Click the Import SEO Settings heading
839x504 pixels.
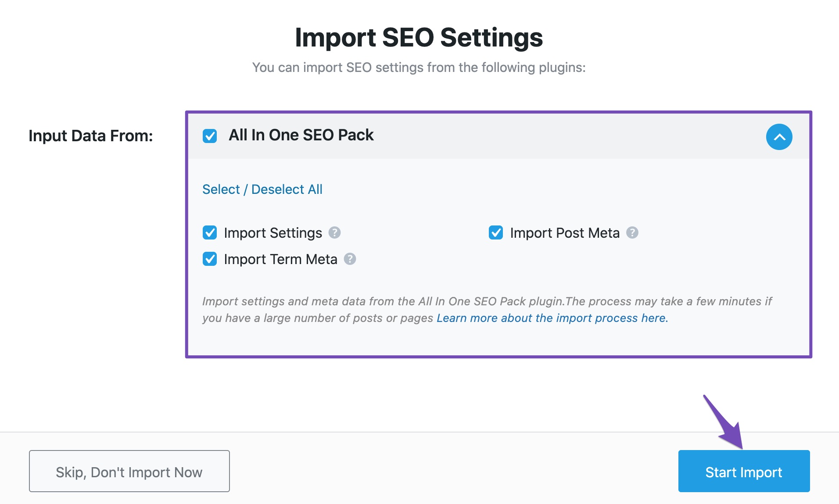pos(419,37)
